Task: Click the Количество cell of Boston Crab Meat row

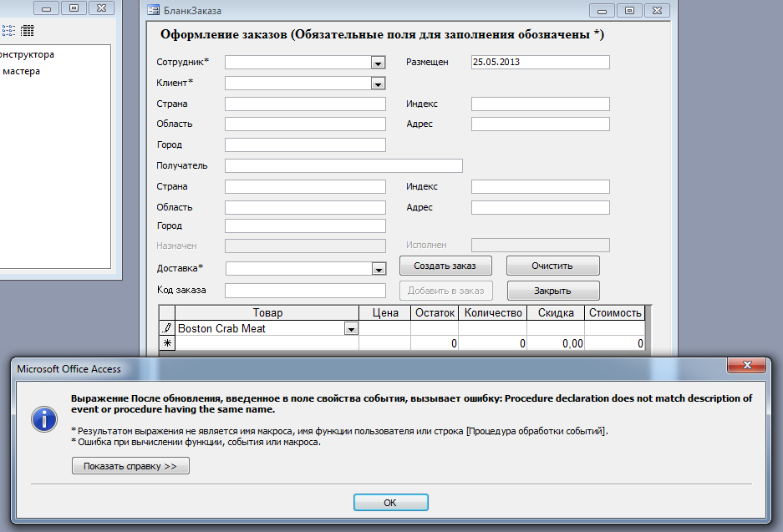Action: pyautogui.click(x=493, y=328)
